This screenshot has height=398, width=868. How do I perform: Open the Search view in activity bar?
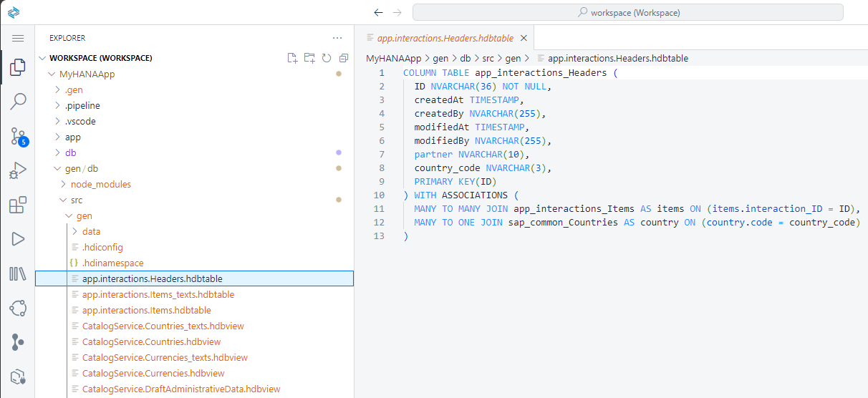18,102
